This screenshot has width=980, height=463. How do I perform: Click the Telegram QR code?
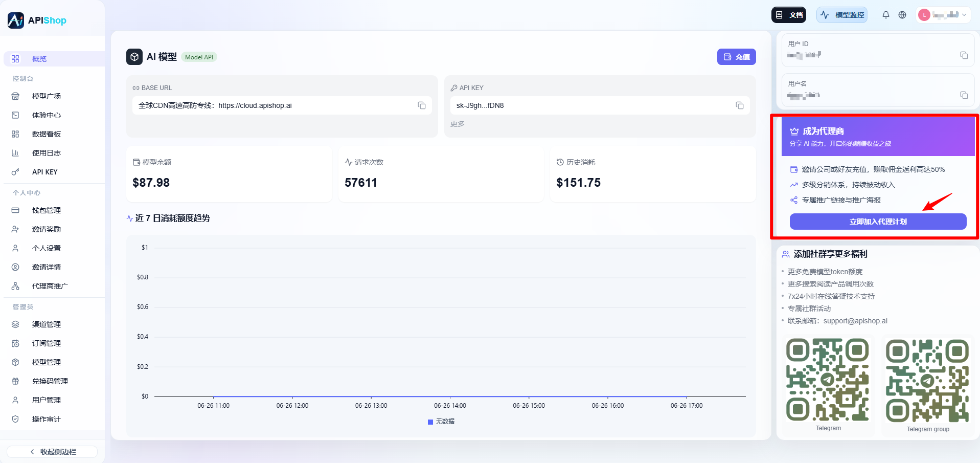click(x=828, y=380)
